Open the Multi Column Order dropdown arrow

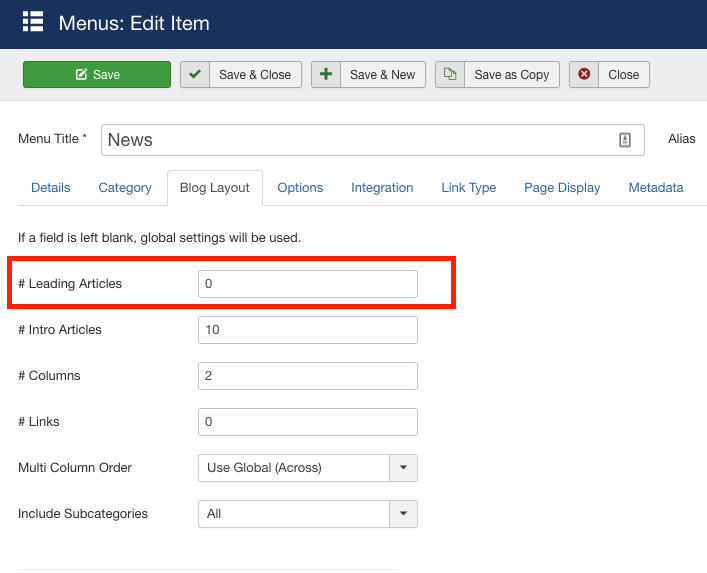[404, 467]
